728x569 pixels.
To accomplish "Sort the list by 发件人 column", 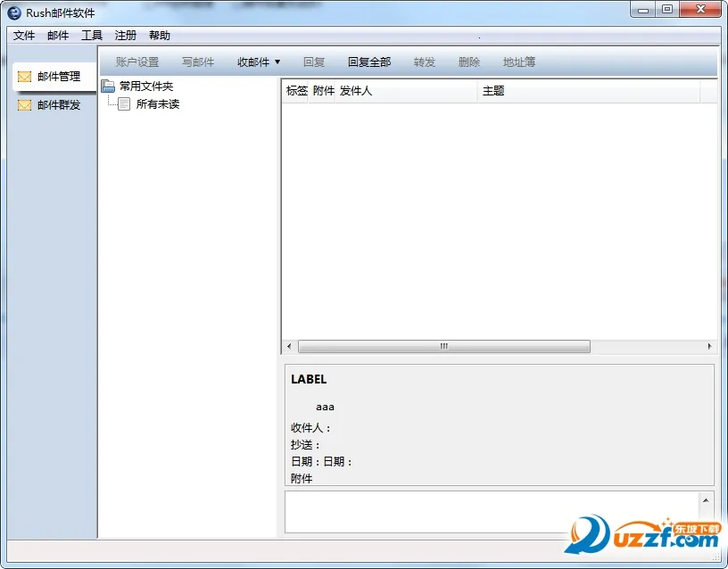I will 356,91.
